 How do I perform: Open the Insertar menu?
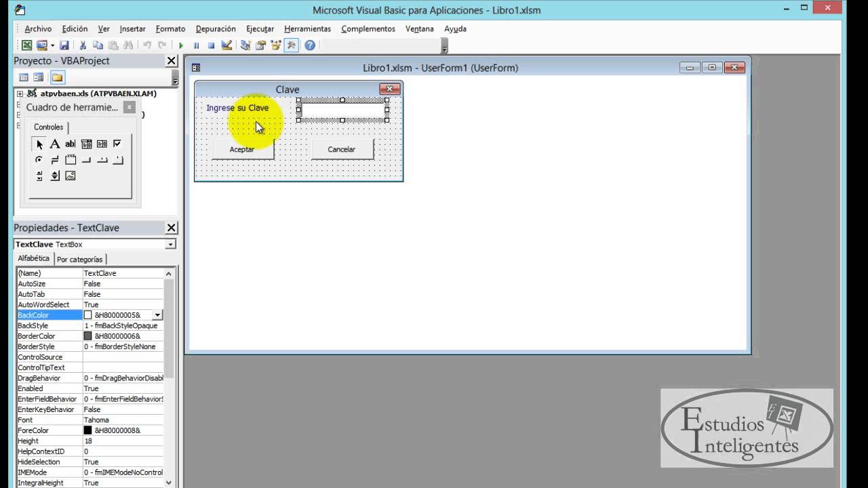pyautogui.click(x=133, y=29)
